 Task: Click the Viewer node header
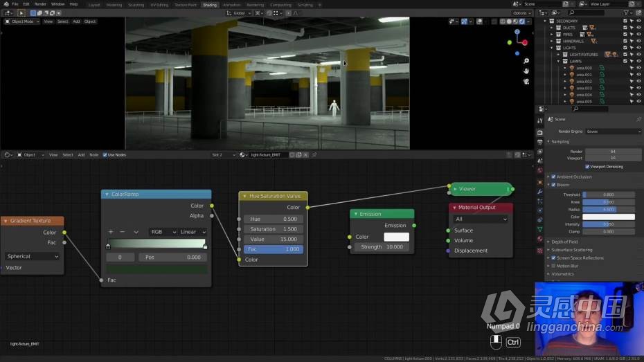pyautogui.click(x=481, y=189)
